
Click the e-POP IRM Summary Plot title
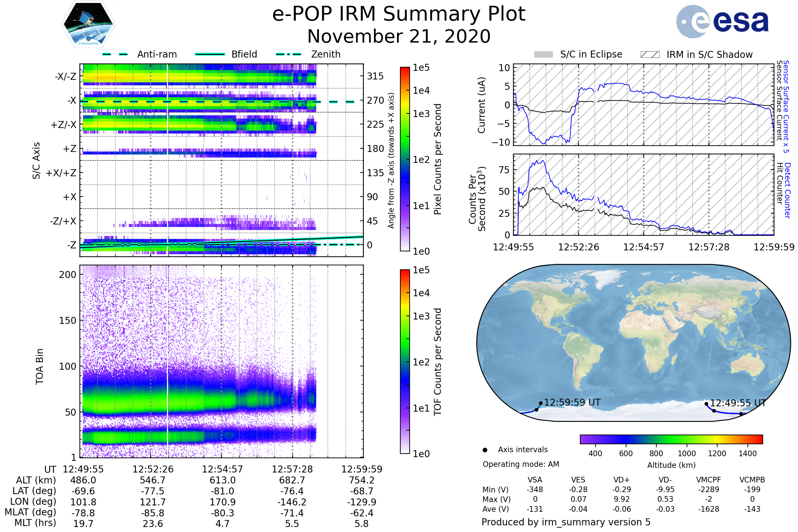pos(399,14)
